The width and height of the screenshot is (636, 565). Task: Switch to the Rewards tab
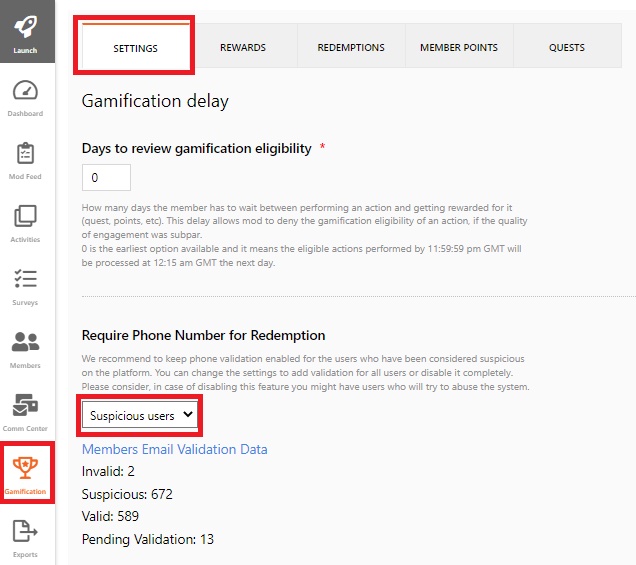tap(243, 47)
